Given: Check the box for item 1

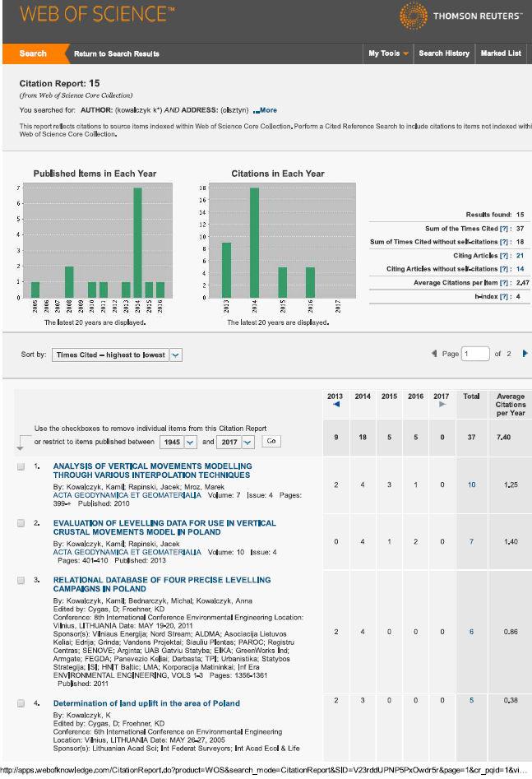Looking at the screenshot, I should tap(21, 466).
